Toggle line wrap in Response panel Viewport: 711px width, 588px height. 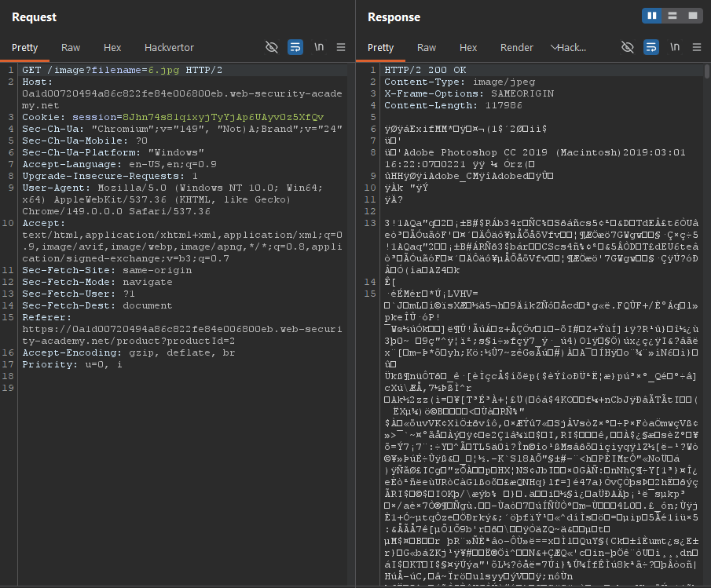pos(651,47)
